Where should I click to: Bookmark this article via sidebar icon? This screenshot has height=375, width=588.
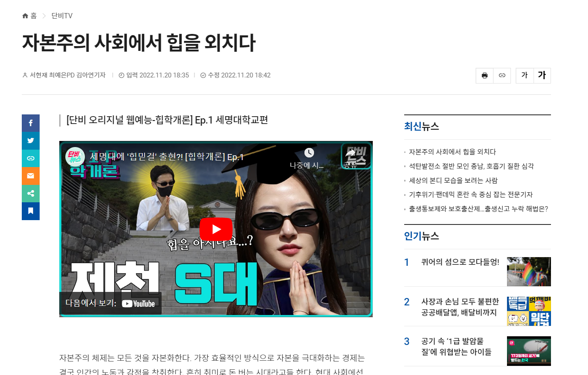pyautogui.click(x=30, y=211)
